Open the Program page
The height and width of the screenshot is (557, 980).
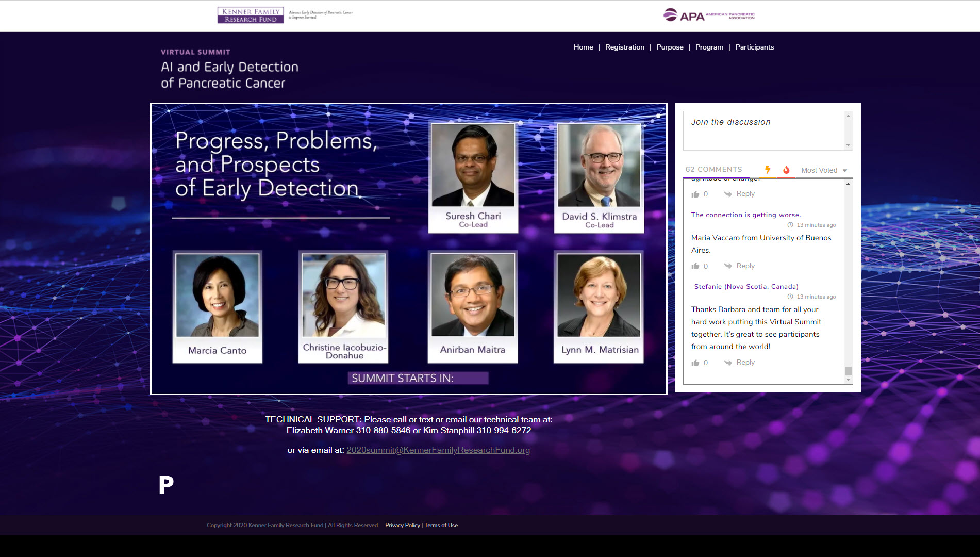coord(709,47)
